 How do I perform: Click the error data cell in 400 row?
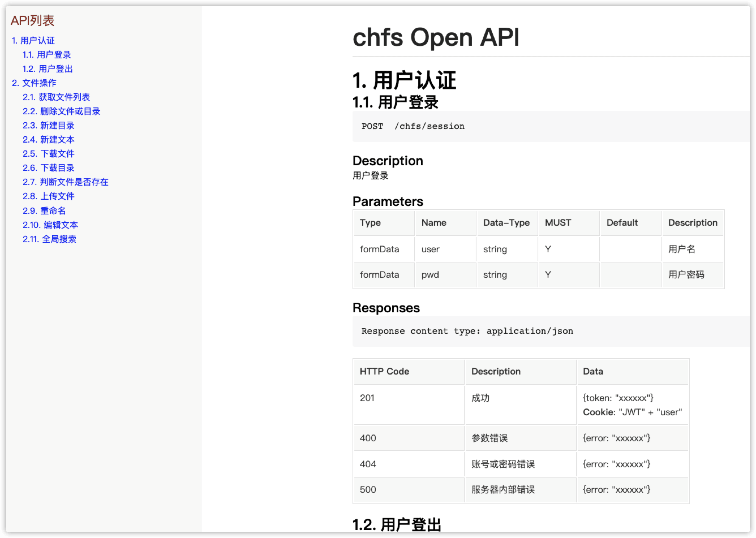click(x=632, y=438)
